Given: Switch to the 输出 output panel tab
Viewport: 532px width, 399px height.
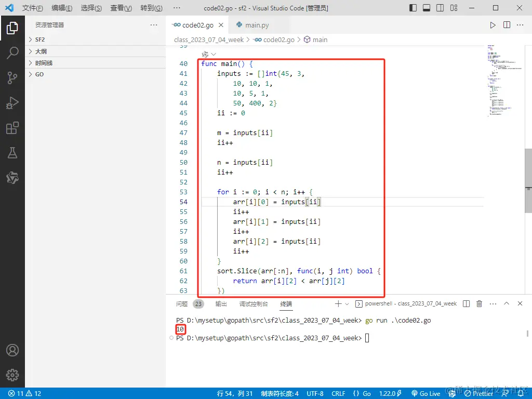Looking at the screenshot, I should point(221,303).
